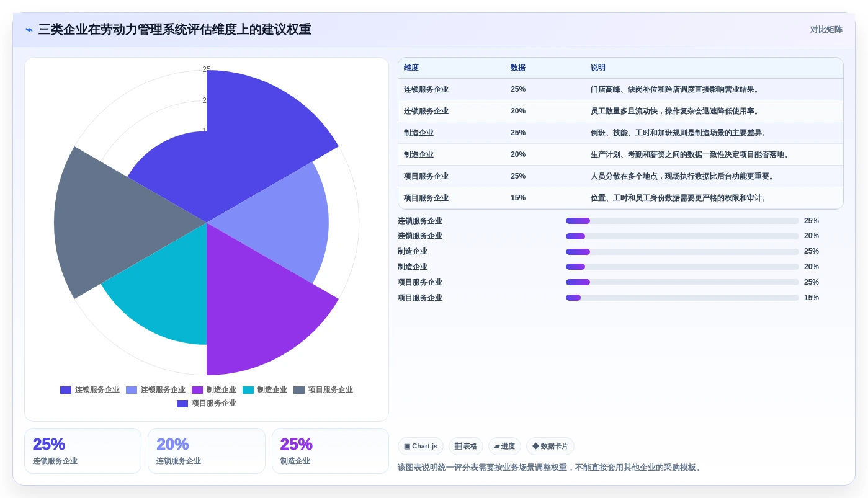
Task: Click the 说明 column header
Action: [x=598, y=68]
